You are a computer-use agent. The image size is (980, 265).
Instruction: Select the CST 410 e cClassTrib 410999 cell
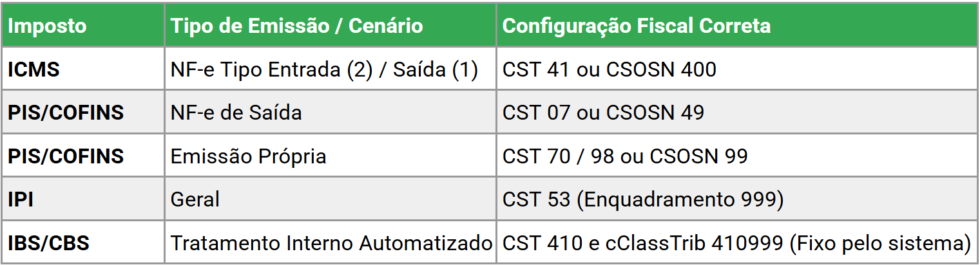click(736, 243)
